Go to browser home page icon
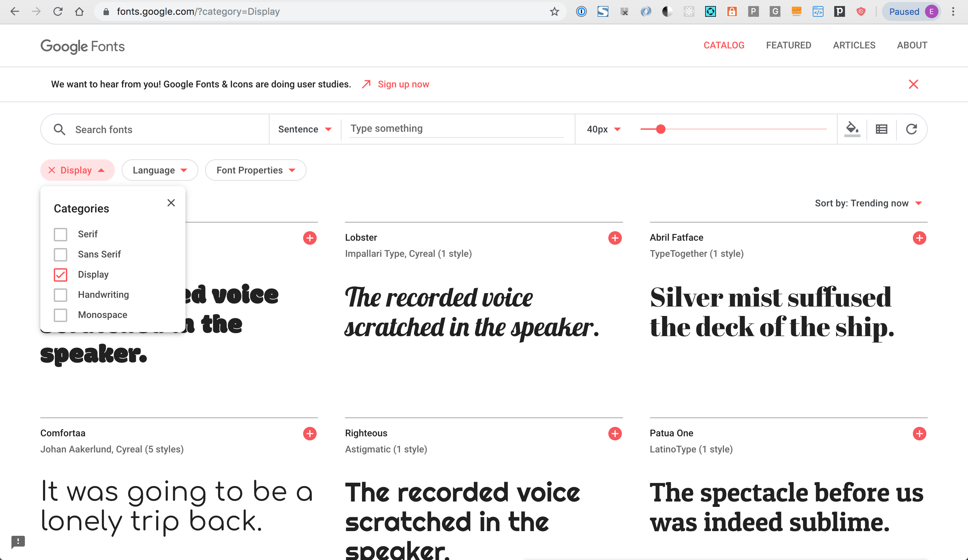The image size is (968, 560). pos(79,11)
